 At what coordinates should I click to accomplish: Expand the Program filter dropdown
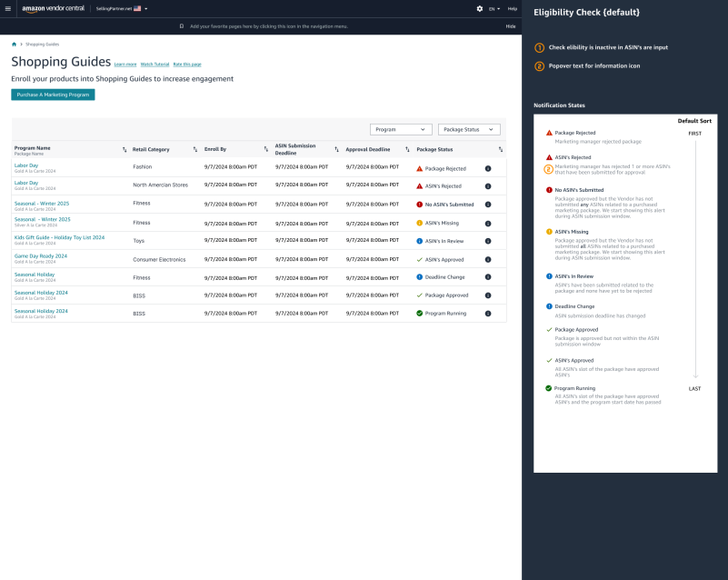401,129
